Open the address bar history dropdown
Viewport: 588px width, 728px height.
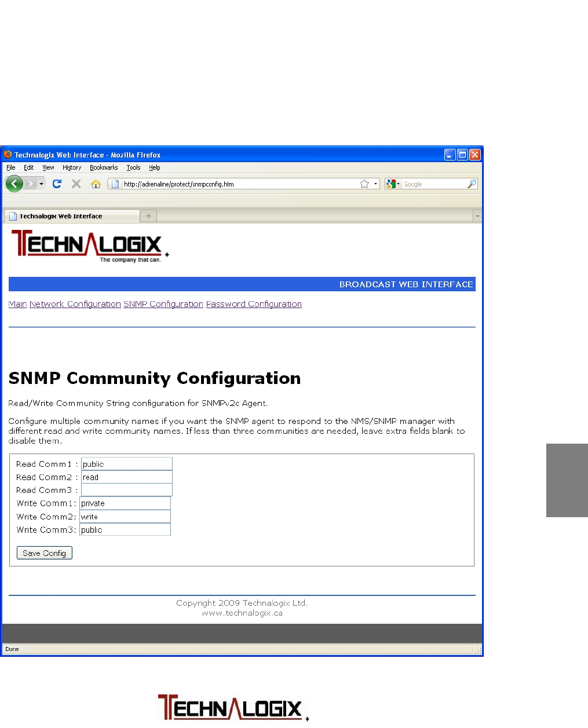(x=375, y=184)
